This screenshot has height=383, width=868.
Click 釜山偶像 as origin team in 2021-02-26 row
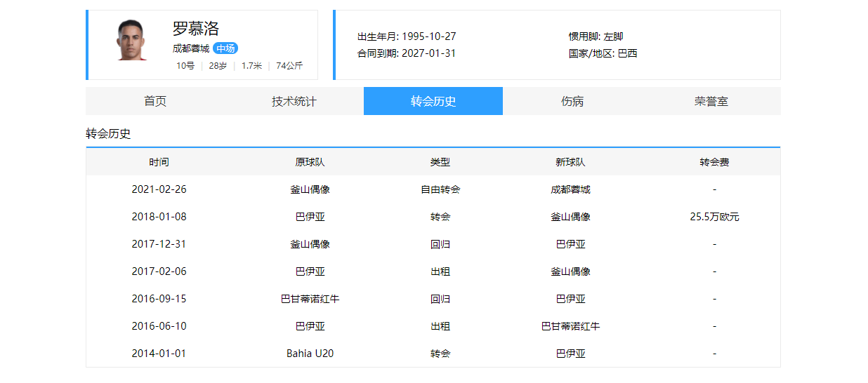[x=310, y=189]
